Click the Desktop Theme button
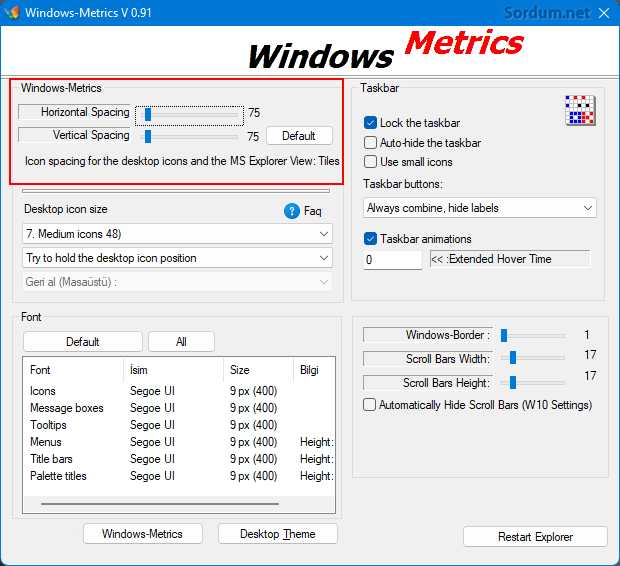The height and width of the screenshot is (566, 620). pyautogui.click(x=278, y=534)
